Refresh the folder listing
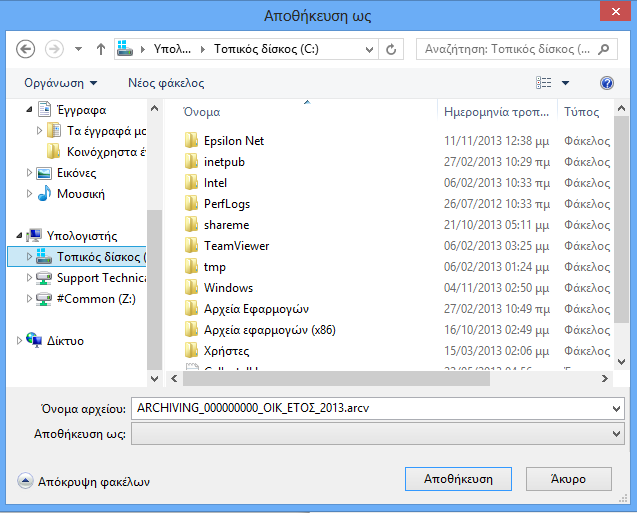The image size is (637, 513). click(x=391, y=49)
